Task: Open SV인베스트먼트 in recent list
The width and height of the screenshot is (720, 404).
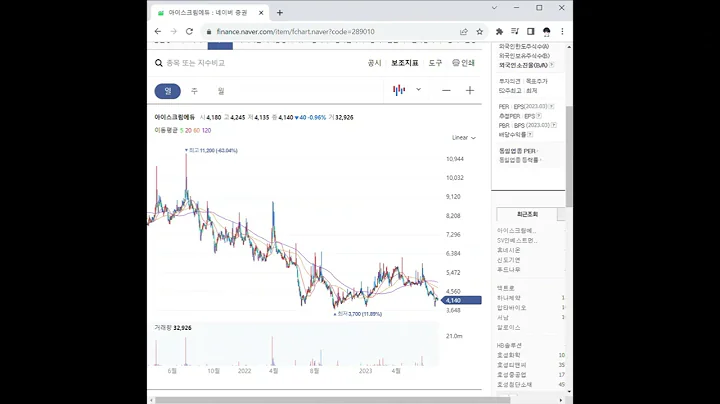Action: [517, 241]
